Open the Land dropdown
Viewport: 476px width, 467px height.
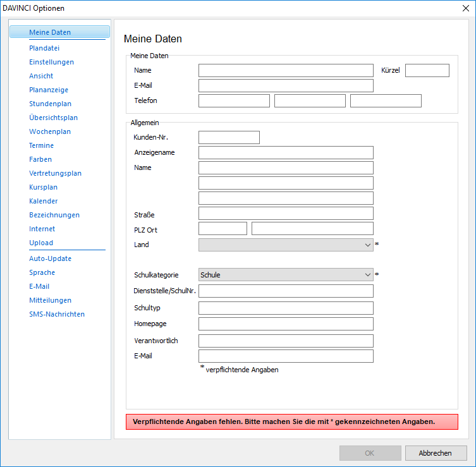click(x=286, y=245)
